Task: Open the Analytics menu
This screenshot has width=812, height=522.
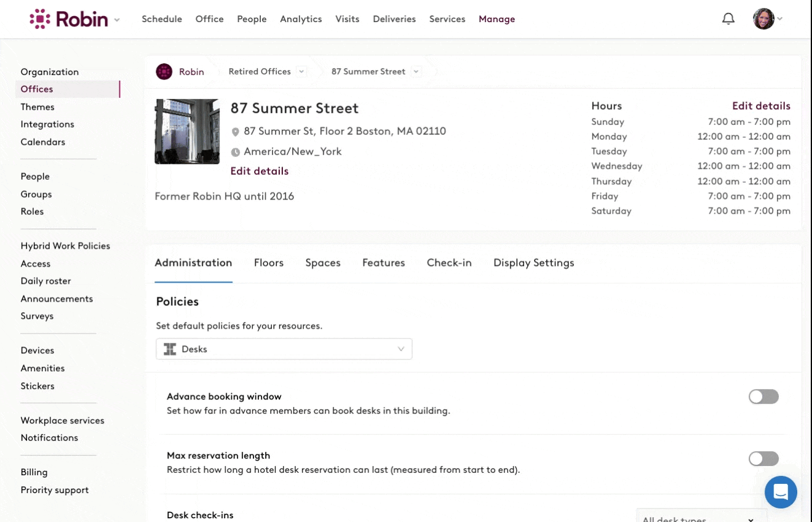Action: tap(301, 19)
